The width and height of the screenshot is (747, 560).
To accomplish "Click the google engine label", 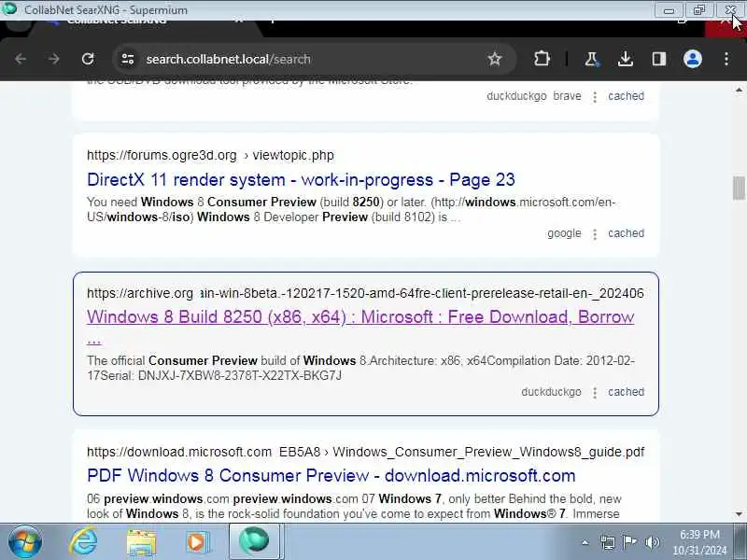I will coord(564,233).
